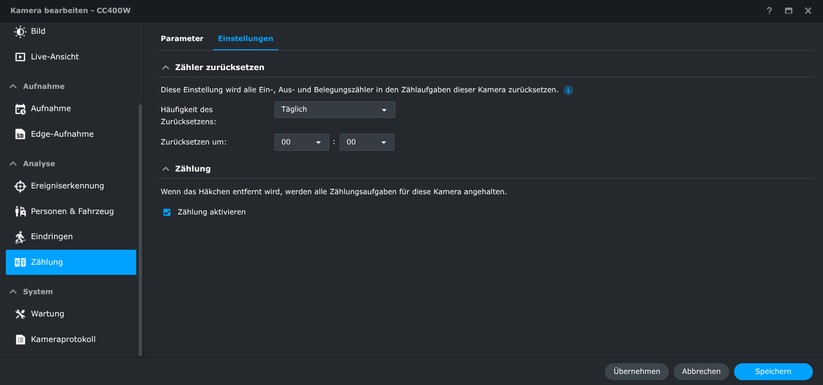This screenshot has width=823, height=385.
Task: Collapse the Zähler zurücksetzen section
Action: tap(165, 68)
